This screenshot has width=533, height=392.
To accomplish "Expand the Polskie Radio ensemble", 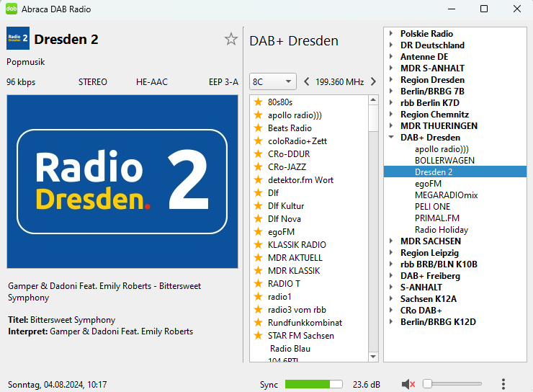I will point(391,34).
